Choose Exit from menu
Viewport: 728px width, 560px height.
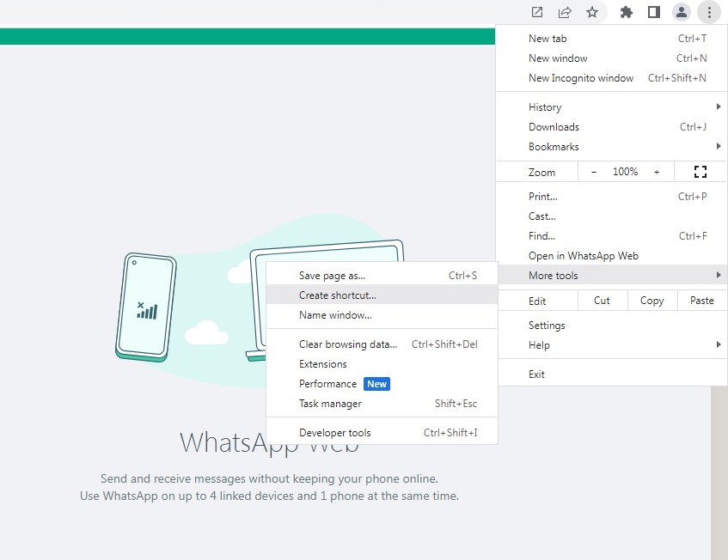pyautogui.click(x=612, y=374)
